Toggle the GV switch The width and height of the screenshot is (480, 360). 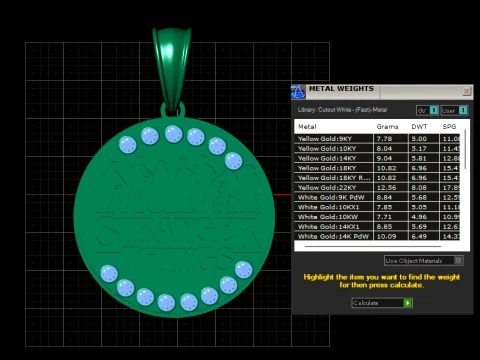tap(427, 110)
